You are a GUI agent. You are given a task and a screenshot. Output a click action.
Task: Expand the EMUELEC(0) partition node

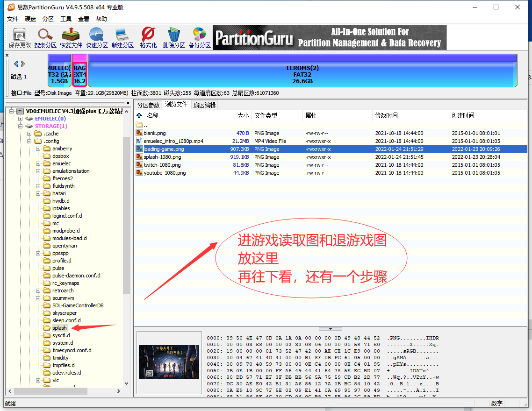[x=21, y=119]
